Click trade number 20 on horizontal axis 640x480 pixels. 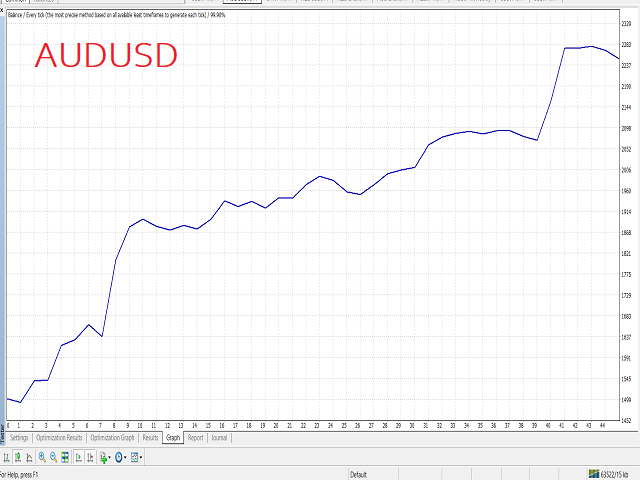click(x=276, y=425)
